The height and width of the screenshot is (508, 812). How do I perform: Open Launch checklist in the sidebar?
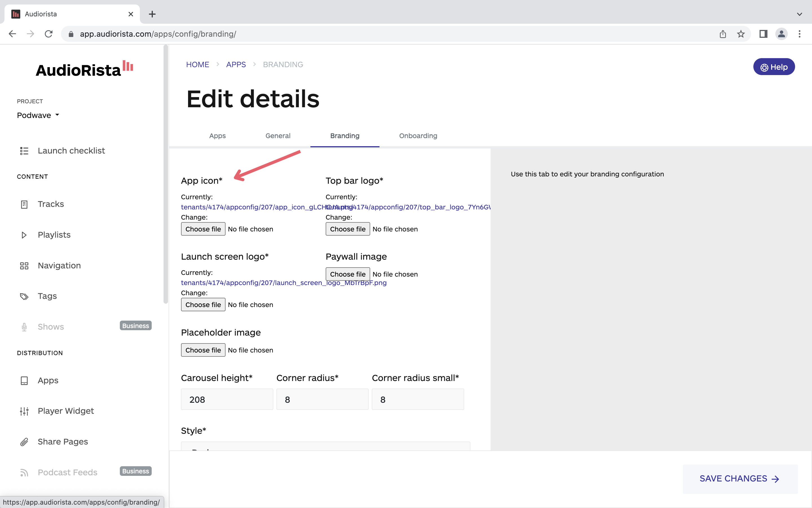71,151
